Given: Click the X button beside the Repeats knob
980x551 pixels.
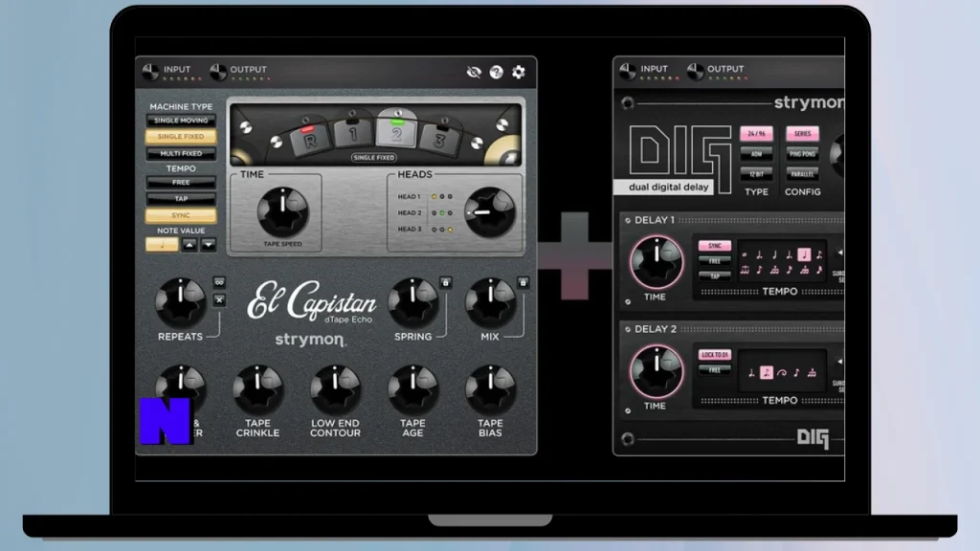Looking at the screenshot, I should [x=219, y=300].
